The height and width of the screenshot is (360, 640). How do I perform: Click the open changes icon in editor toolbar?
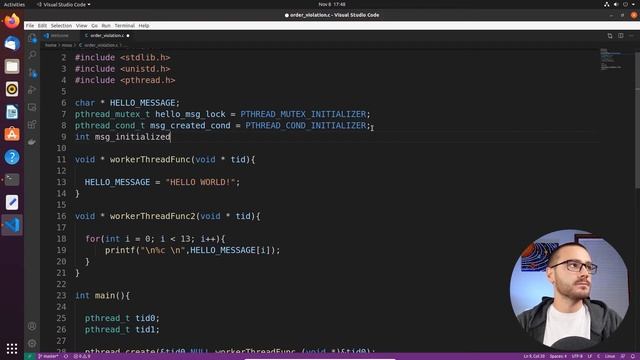(610, 36)
